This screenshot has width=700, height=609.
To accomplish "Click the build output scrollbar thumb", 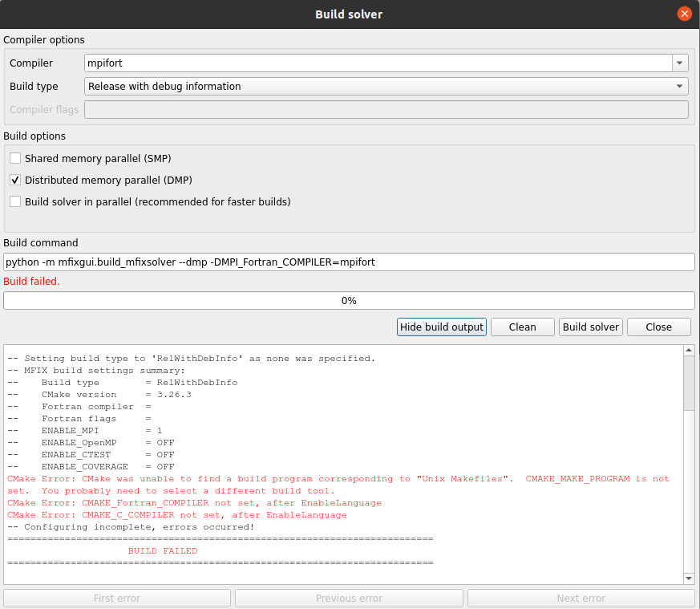I will pyautogui.click(x=689, y=383).
